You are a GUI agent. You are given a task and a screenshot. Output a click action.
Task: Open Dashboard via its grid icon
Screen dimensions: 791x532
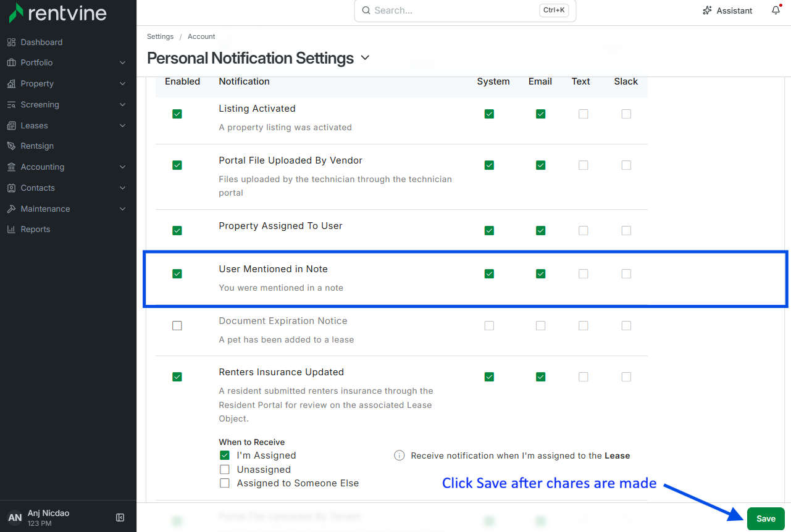(x=11, y=42)
